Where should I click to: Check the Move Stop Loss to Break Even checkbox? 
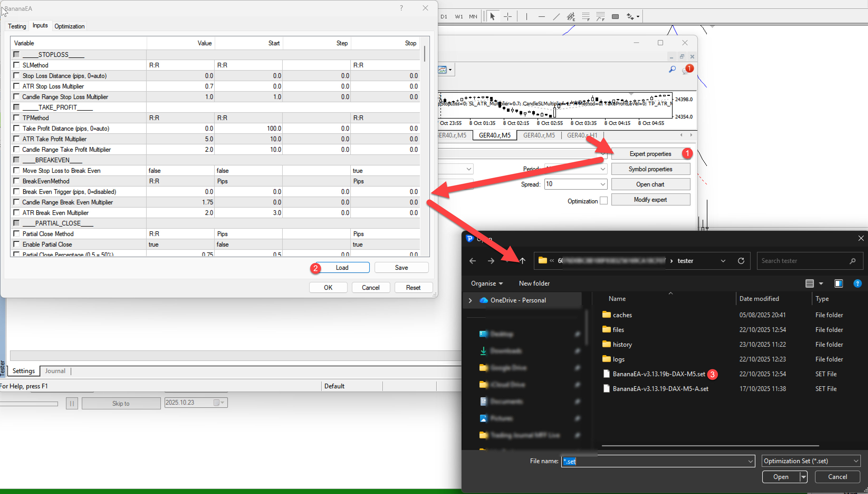click(x=16, y=170)
